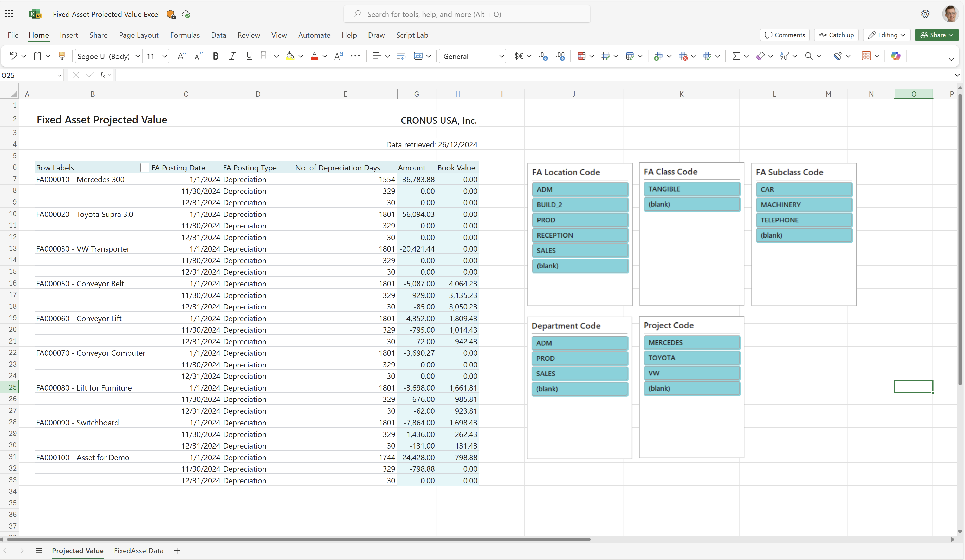Switch to the Formulas ribbon tab
965x560 pixels.
tap(185, 35)
